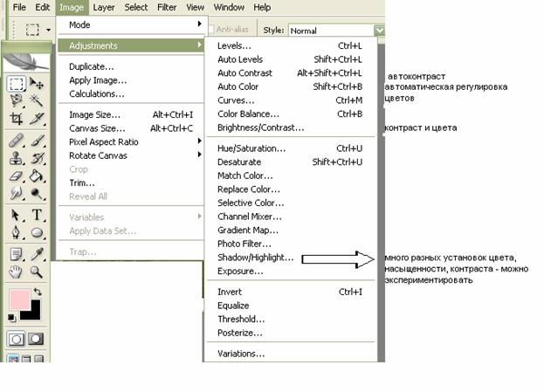544x392 pixels.
Task: Choose Auto Contrast
Action: click(290, 73)
